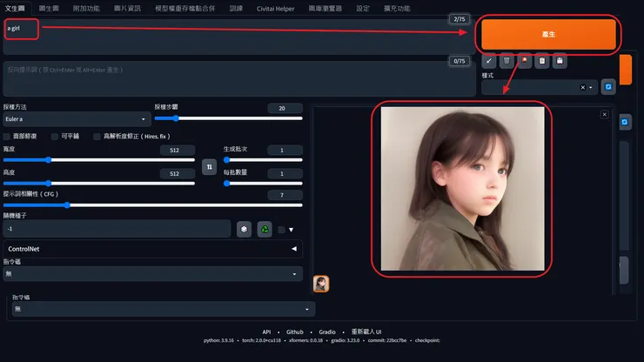Open the 圖片資訊 tab
The width and height of the screenshot is (644, 362).
pyautogui.click(x=127, y=8)
